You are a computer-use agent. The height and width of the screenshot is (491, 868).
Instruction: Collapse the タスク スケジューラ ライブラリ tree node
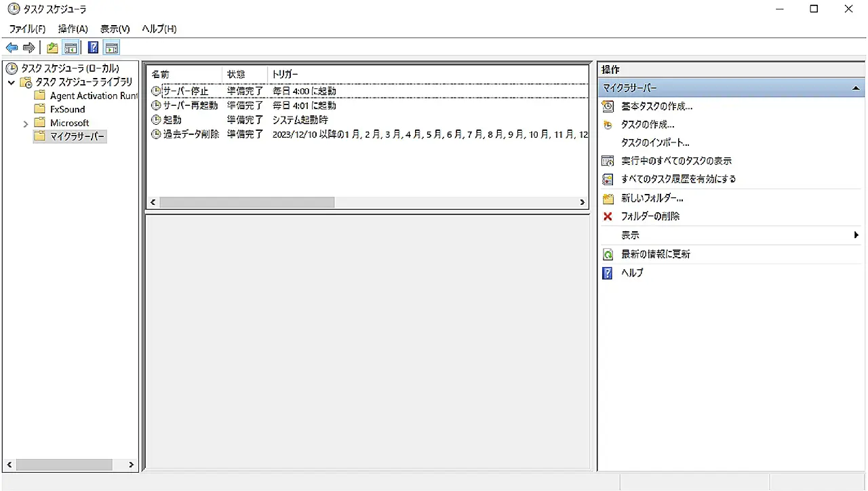[12, 83]
